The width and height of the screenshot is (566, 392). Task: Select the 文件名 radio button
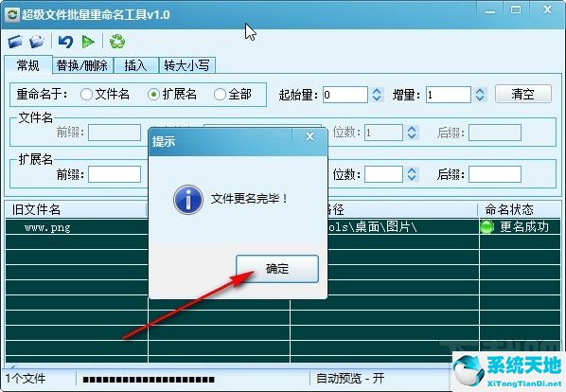click(86, 95)
